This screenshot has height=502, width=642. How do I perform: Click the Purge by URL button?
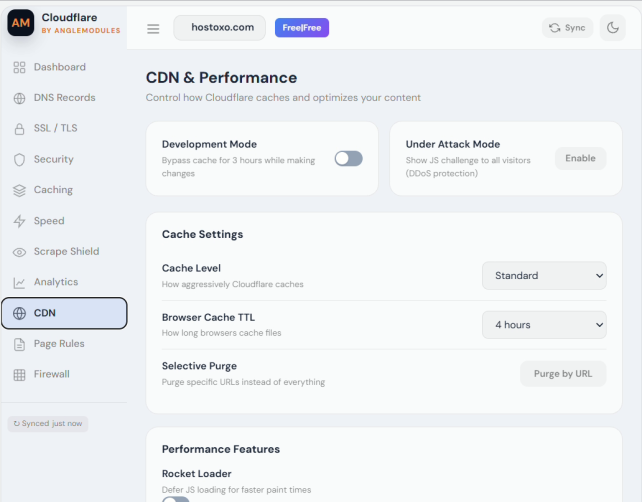563,374
